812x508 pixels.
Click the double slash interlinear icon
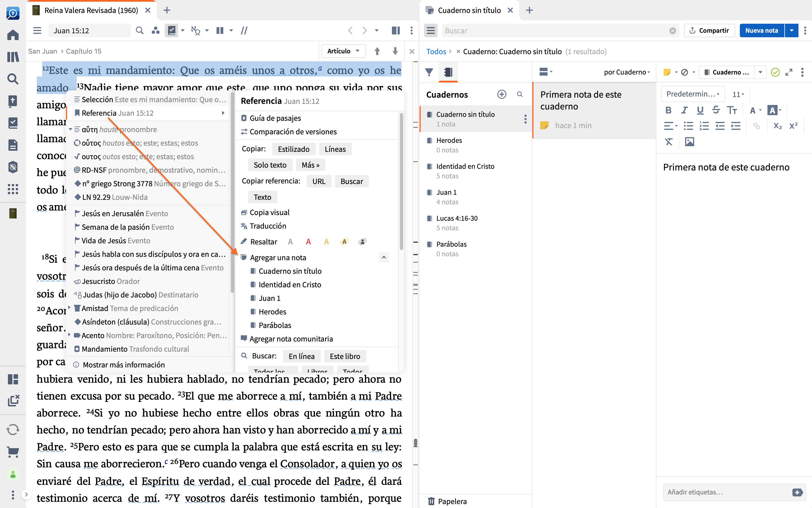[x=244, y=30]
